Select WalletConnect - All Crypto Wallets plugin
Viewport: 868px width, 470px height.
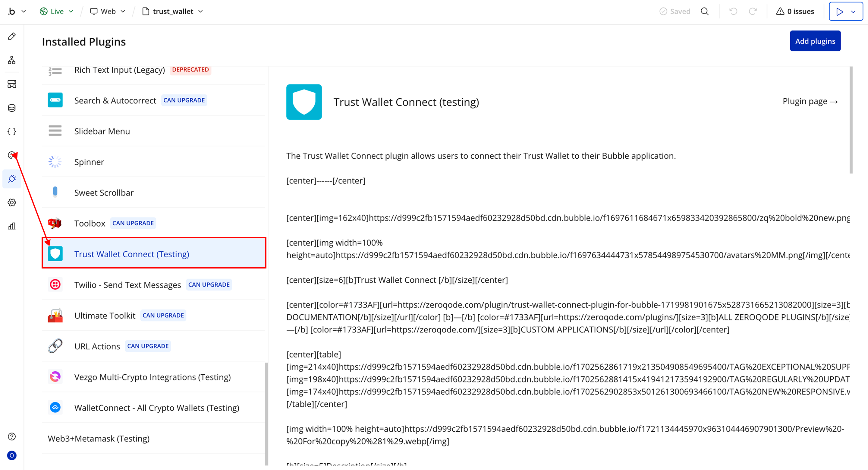tap(157, 408)
